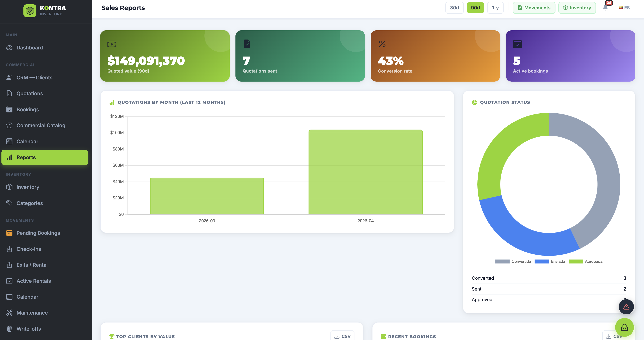Click the Quotations sent card label
The height and width of the screenshot is (340, 644).
point(259,71)
